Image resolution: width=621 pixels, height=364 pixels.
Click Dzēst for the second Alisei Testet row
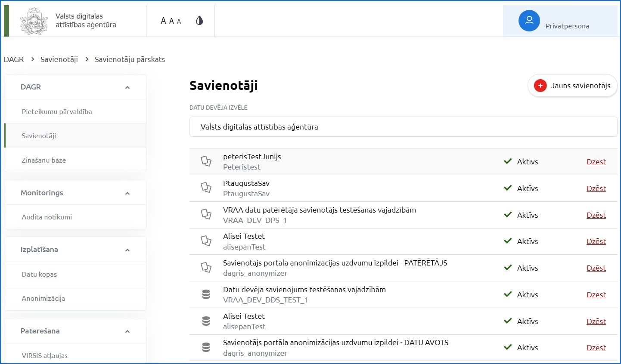596,321
